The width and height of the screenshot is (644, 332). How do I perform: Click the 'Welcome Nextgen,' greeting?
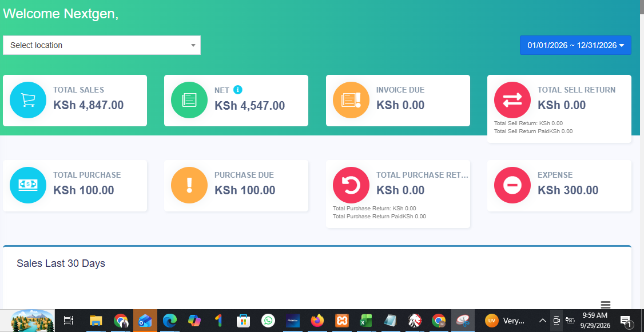(x=61, y=14)
